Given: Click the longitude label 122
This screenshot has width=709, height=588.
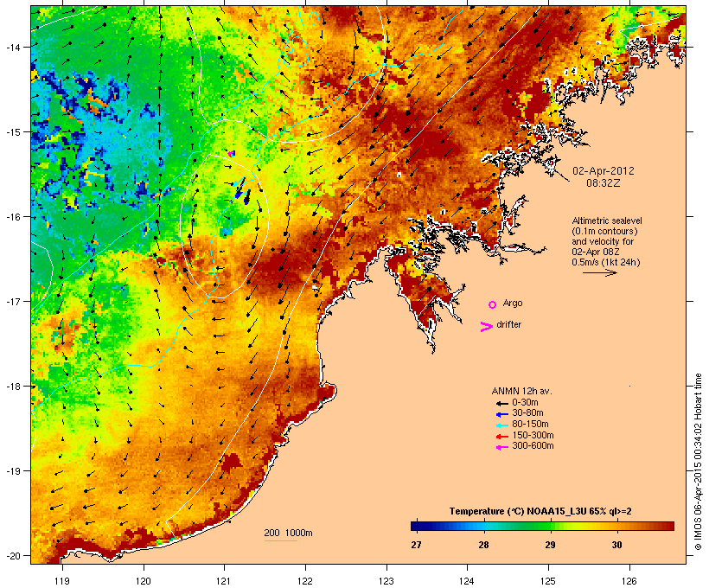Looking at the screenshot, I should [x=305, y=581].
